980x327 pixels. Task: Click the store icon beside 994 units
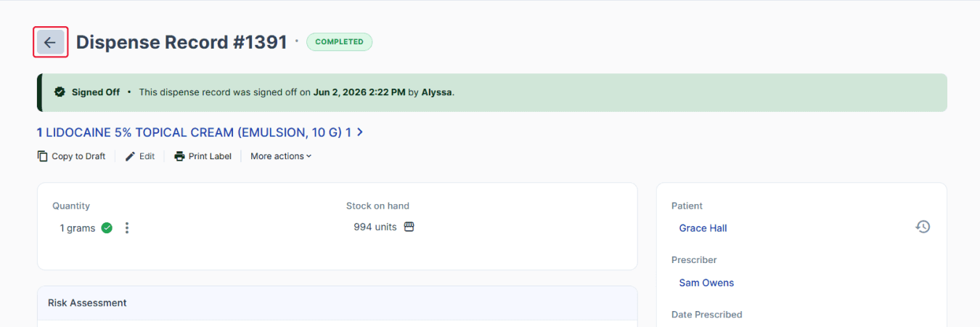409,227
